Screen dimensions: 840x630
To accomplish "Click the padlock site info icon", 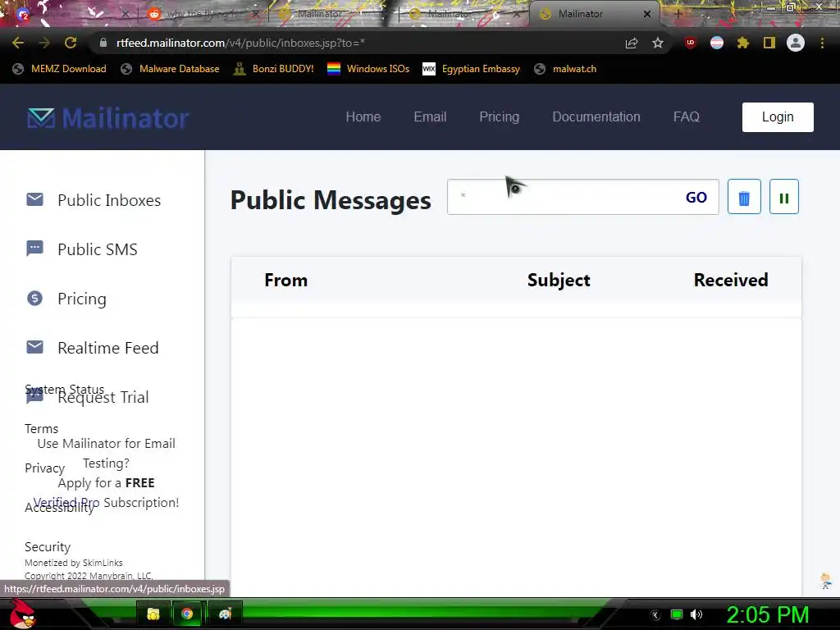I will [103, 43].
